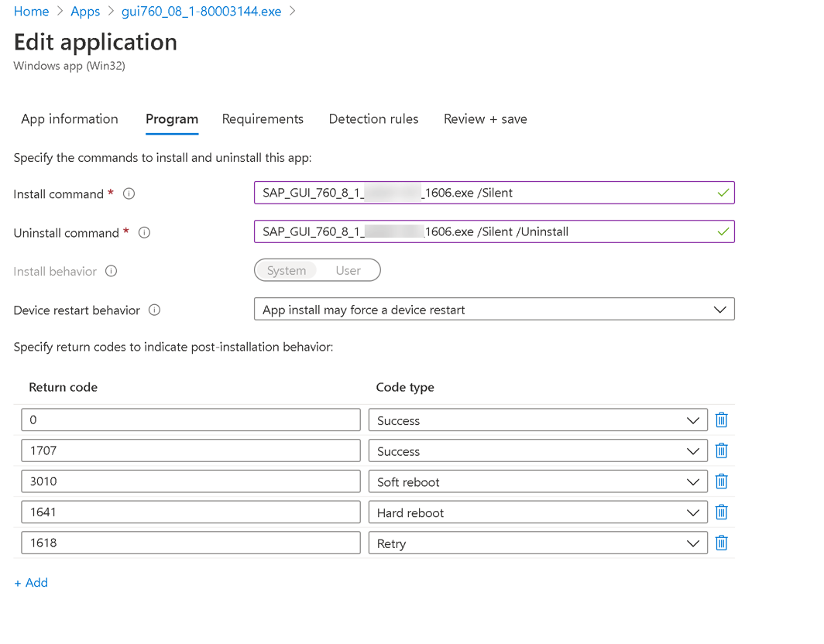Open the Device restart behavior dropdown
Image resolution: width=824 pixels, height=644 pixels.
tap(719, 308)
